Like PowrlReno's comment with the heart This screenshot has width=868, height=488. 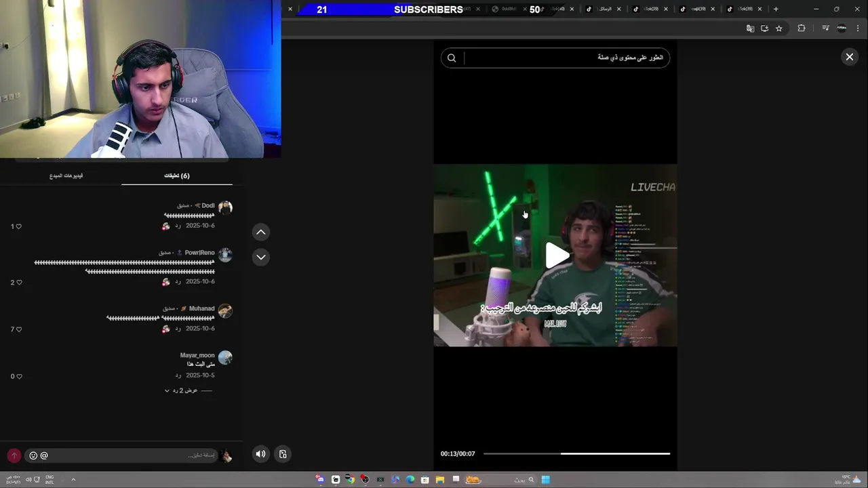pyautogui.click(x=18, y=282)
